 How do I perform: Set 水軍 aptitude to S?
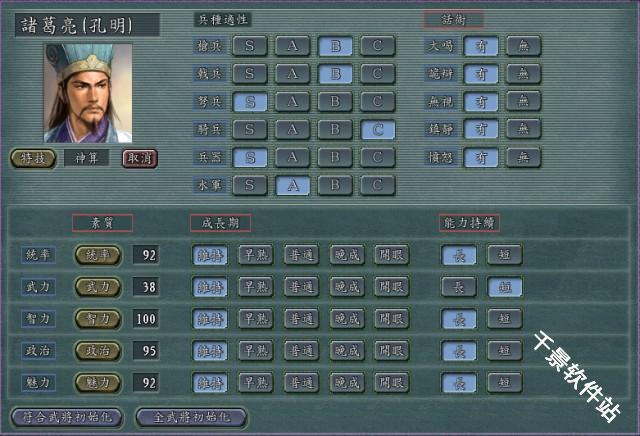[250, 186]
